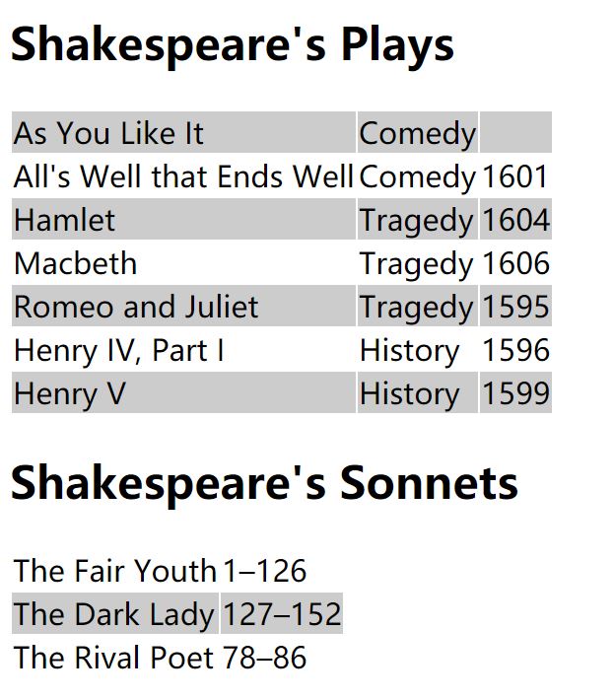614x700 pixels.
Task: Click History cell in Henry V row
Action: (418, 392)
